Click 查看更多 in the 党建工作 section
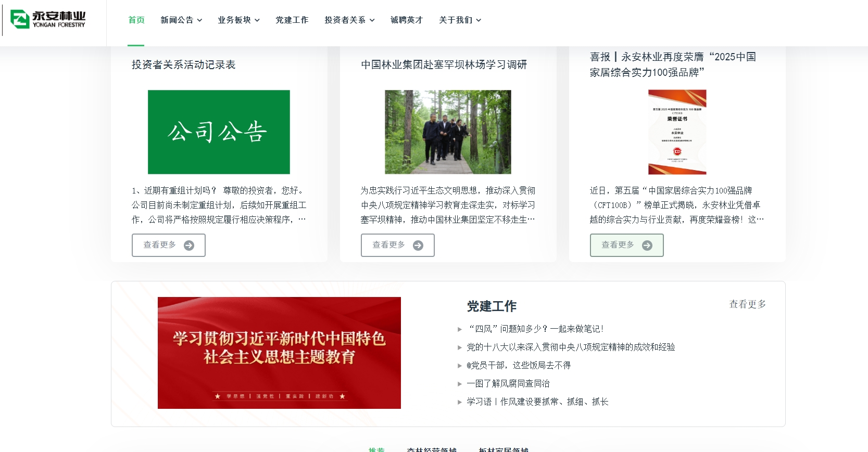 (748, 304)
